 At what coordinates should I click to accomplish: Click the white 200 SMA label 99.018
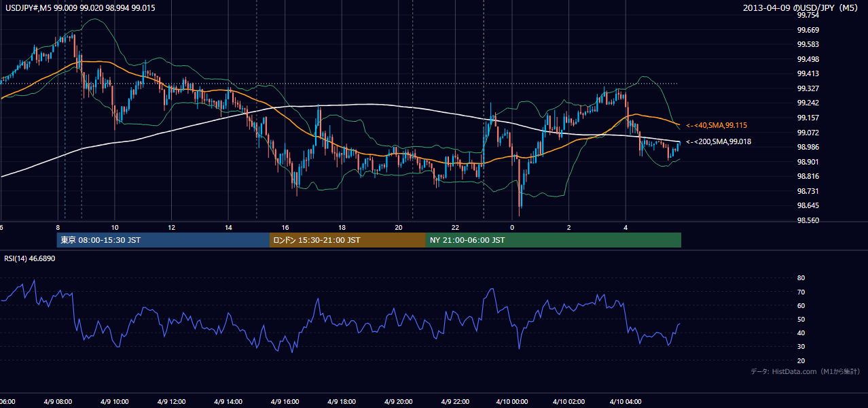click(x=719, y=141)
